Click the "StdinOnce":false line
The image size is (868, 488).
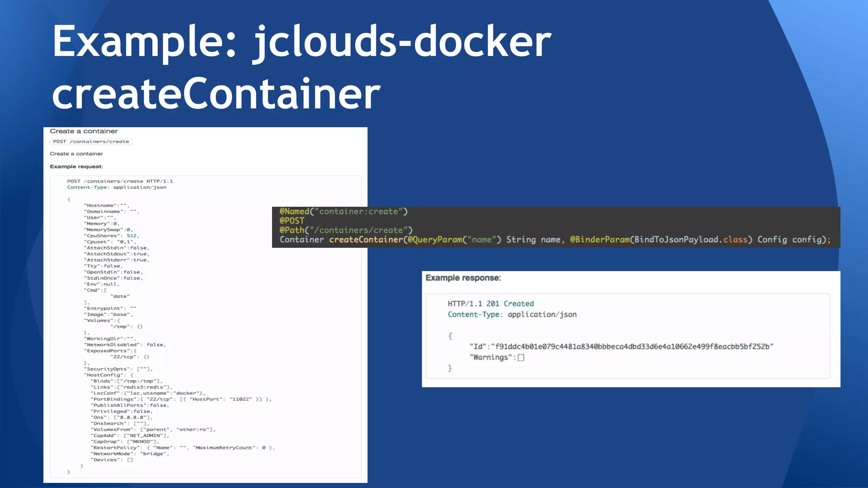(113, 278)
